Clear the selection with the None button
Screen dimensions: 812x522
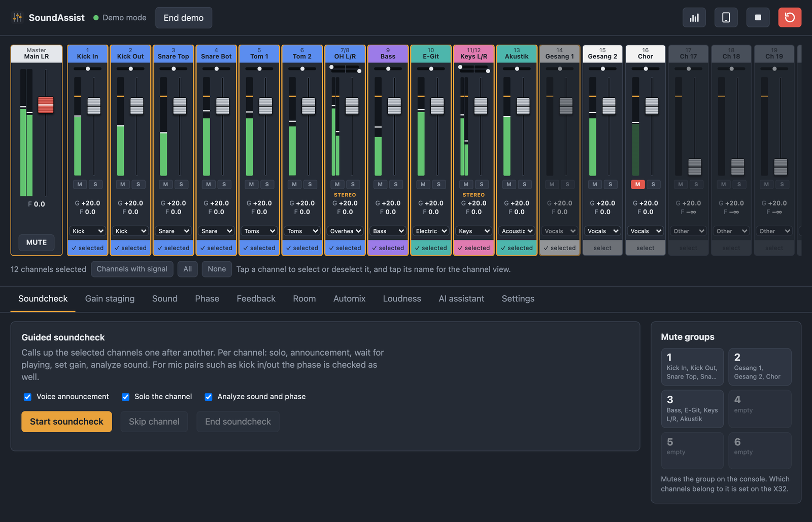(x=217, y=269)
